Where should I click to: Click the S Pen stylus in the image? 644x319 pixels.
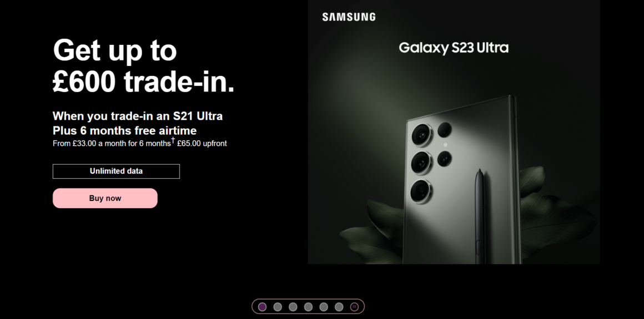coord(479,216)
